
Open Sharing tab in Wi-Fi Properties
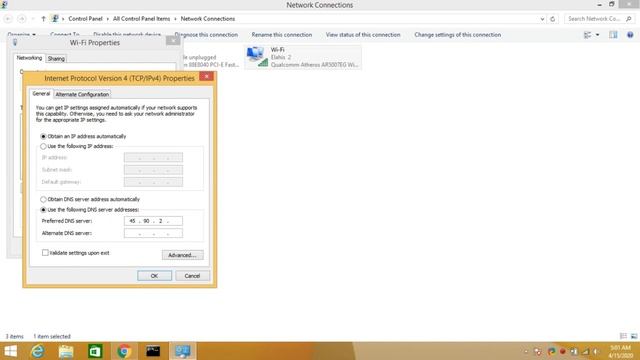tap(56, 59)
